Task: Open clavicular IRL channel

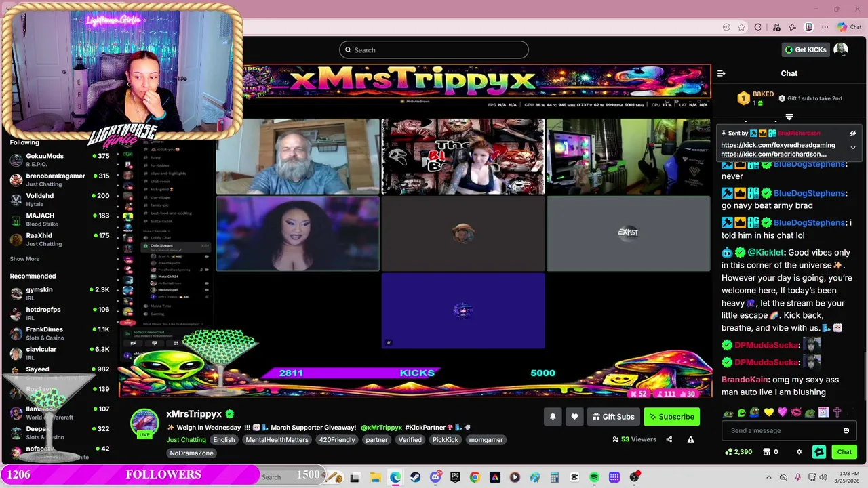Action: tap(60, 353)
